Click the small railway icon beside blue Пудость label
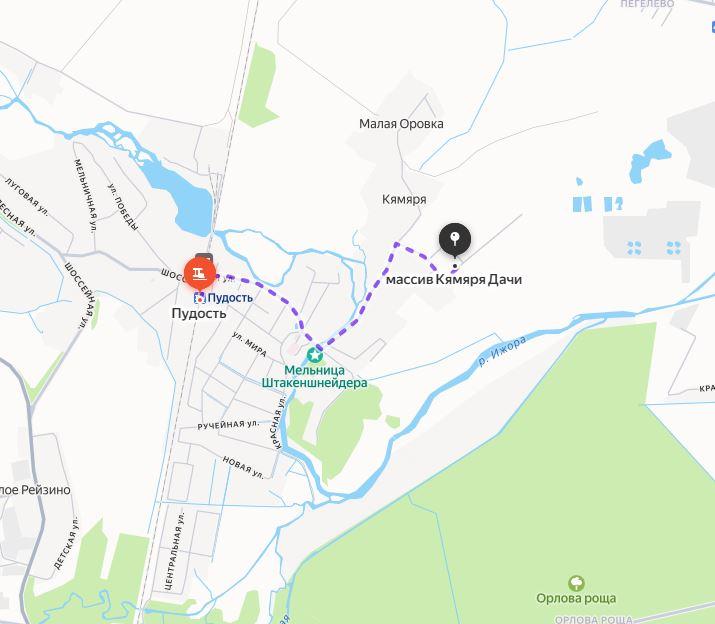 coord(200,298)
